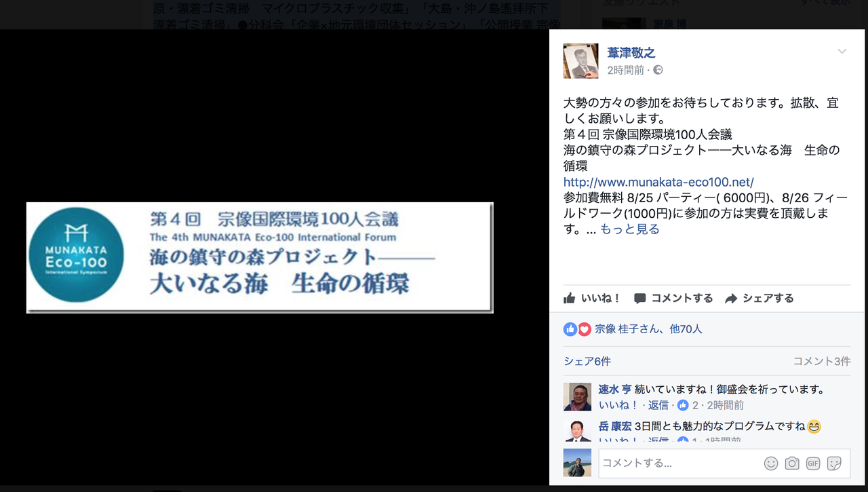Click the シェアする share arrow icon
This screenshot has height=492, width=868.
tap(731, 299)
